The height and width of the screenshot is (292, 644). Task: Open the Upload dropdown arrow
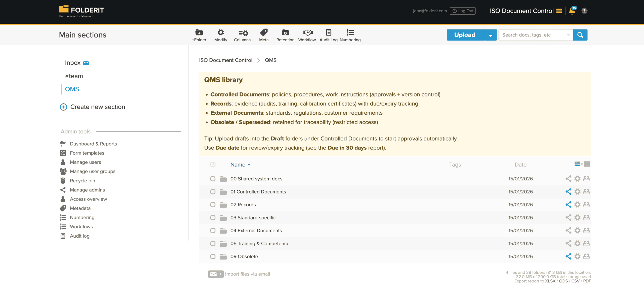click(x=490, y=35)
